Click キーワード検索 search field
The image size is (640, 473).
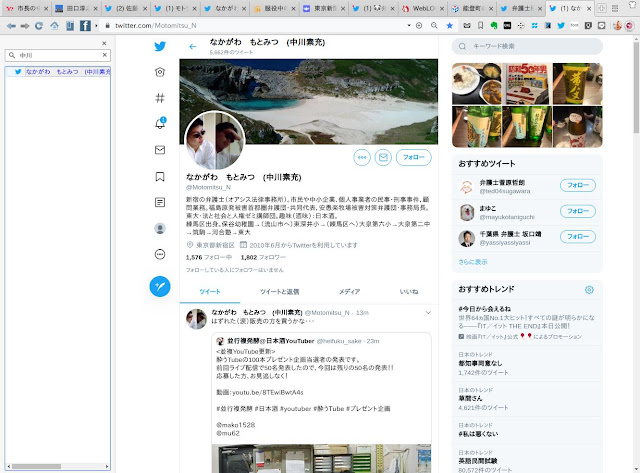coord(527,47)
